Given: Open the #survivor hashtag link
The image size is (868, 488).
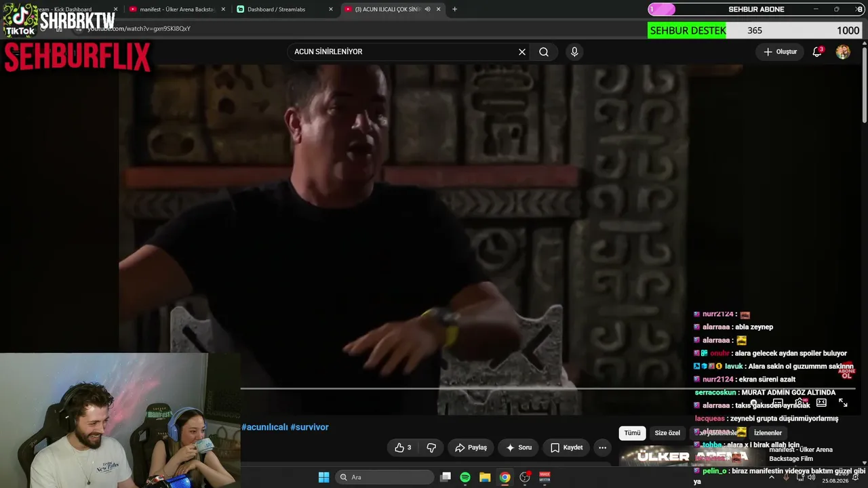Looking at the screenshot, I should [309, 427].
